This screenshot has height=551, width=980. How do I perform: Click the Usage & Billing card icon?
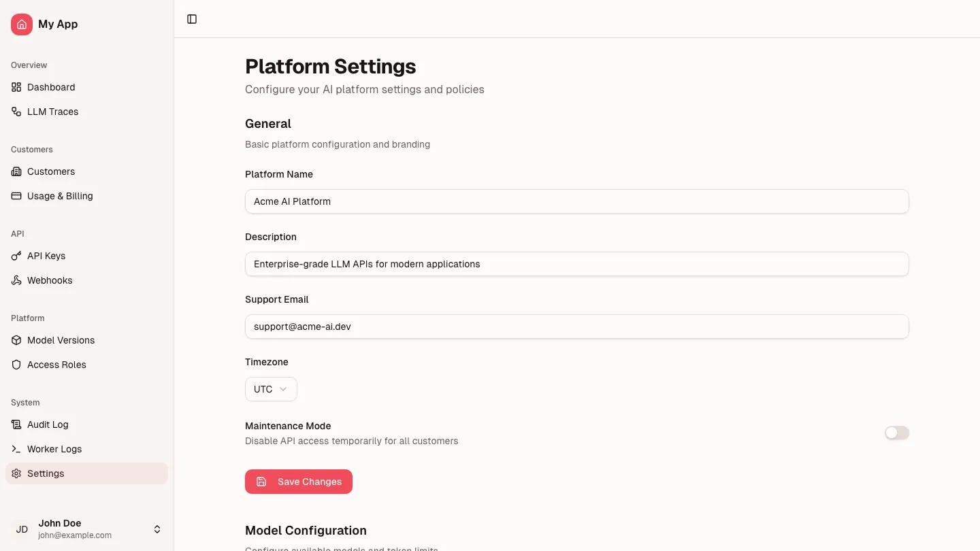click(16, 196)
